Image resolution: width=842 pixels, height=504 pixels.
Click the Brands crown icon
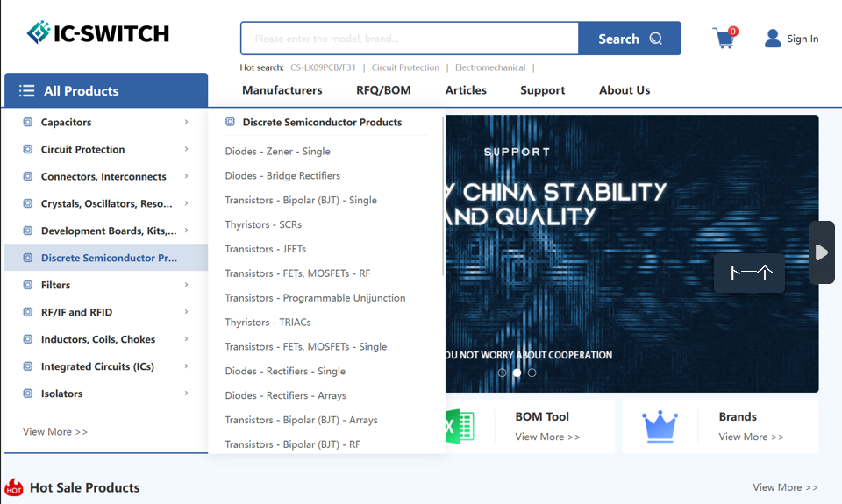coord(660,427)
